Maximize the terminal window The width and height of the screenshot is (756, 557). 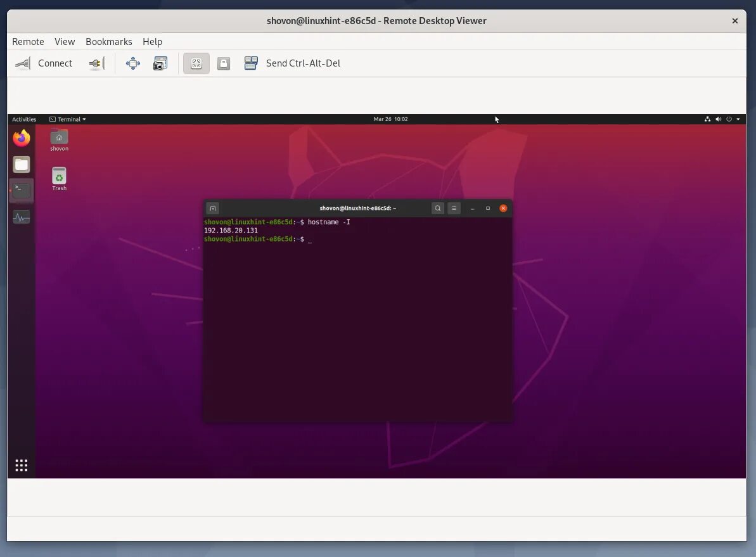[x=488, y=208]
